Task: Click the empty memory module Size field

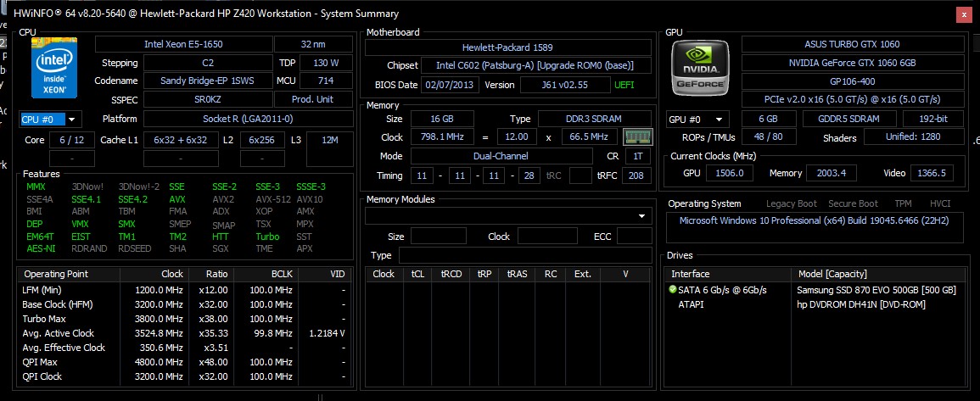Action: [438, 236]
